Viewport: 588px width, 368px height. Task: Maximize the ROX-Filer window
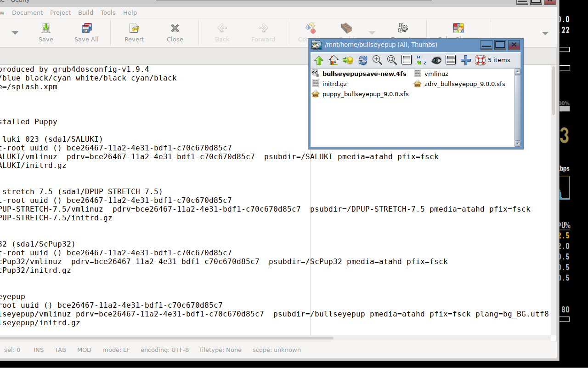(x=500, y=45)
